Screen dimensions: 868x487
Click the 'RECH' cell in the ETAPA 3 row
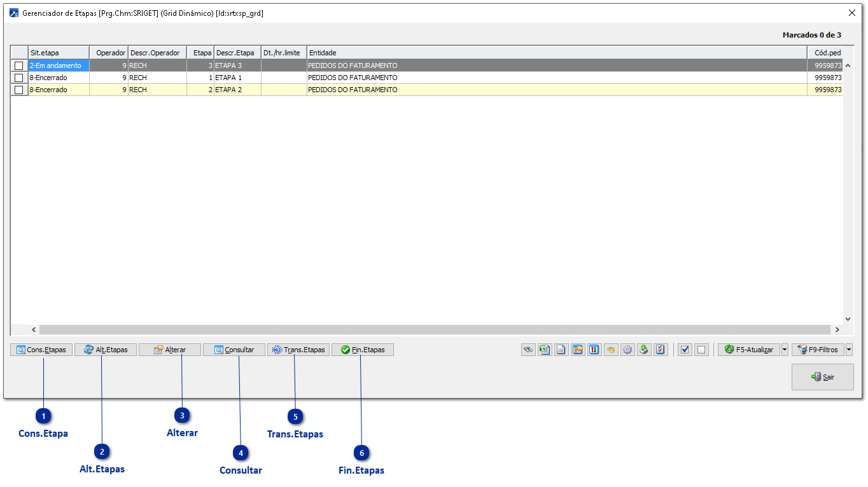point(157,65)
